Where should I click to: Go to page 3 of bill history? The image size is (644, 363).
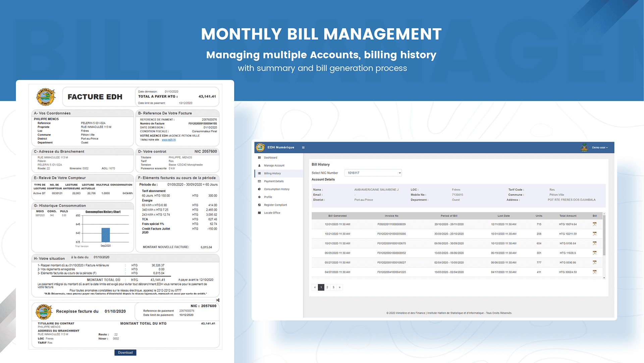click(x=333, y=287)
